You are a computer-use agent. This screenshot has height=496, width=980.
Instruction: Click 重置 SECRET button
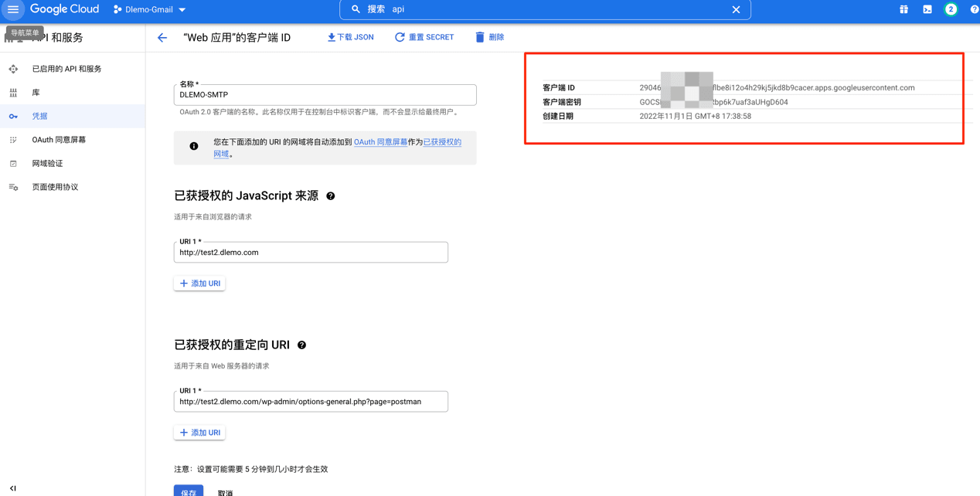coord(424,37)
